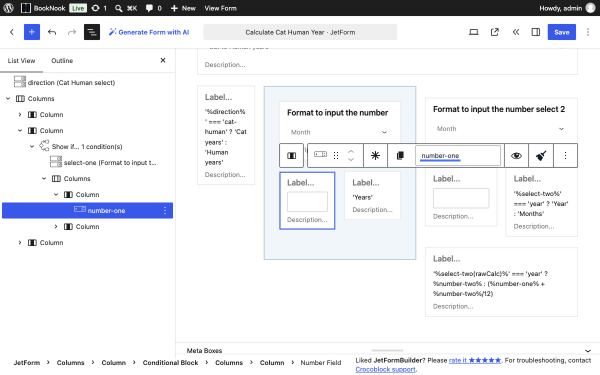Click Generate Form with AI
Screen dimensions: 600x375
tap(149, 32)
